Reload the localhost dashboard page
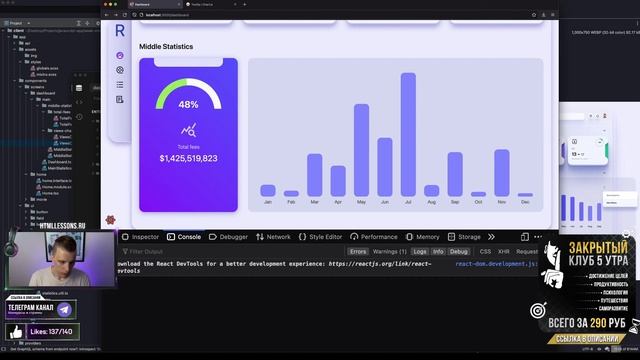Image resolution: width=640 pixels, height=360 pixels. [125, 15]
